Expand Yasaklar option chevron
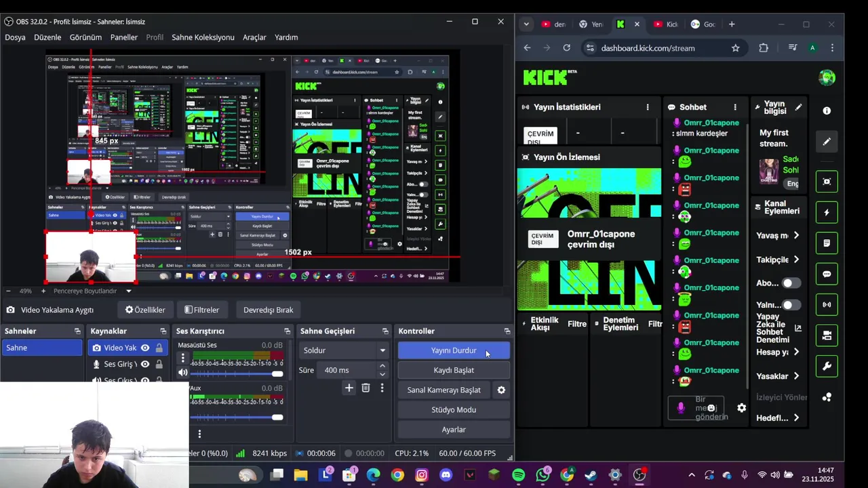Image resolution: width=868 pixels, height=488 pixels. (796, 376)
